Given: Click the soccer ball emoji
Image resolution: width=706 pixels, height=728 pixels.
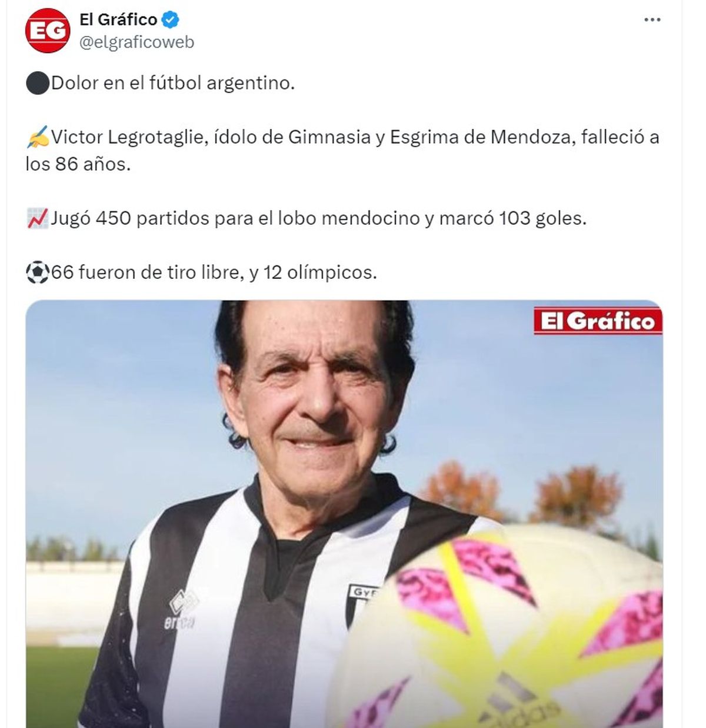Looking at the screenshot, I should pos(37,272).
